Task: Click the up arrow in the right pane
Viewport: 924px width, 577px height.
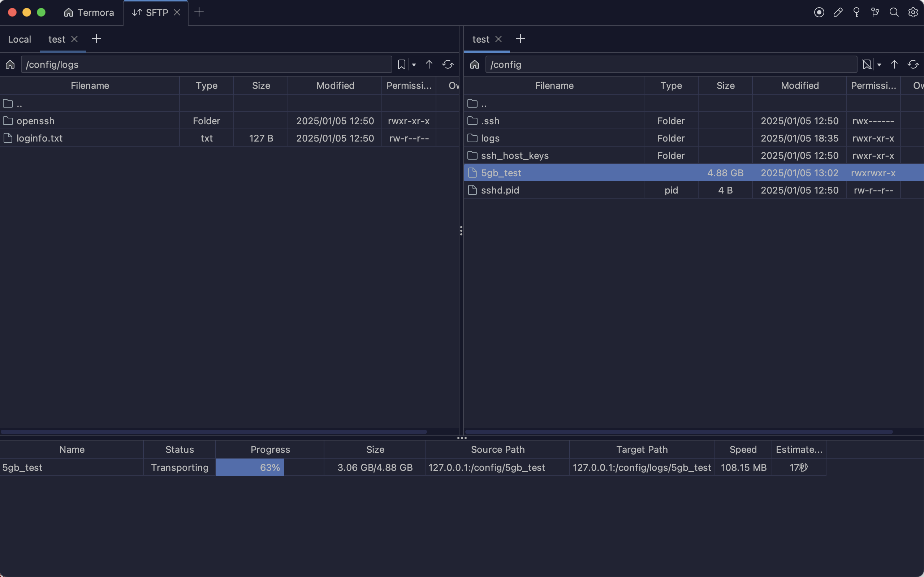Action: pyautogui.click(x=894, y=65)
